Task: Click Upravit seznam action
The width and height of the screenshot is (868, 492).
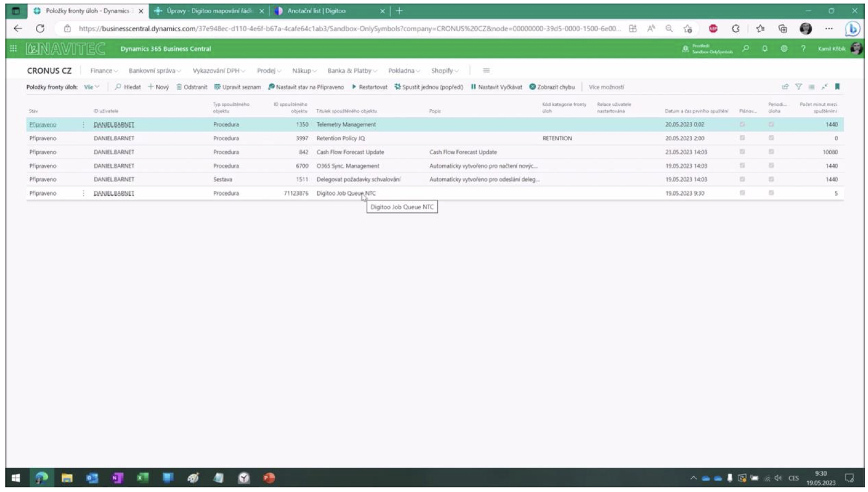Action: [x=237, y=87]
